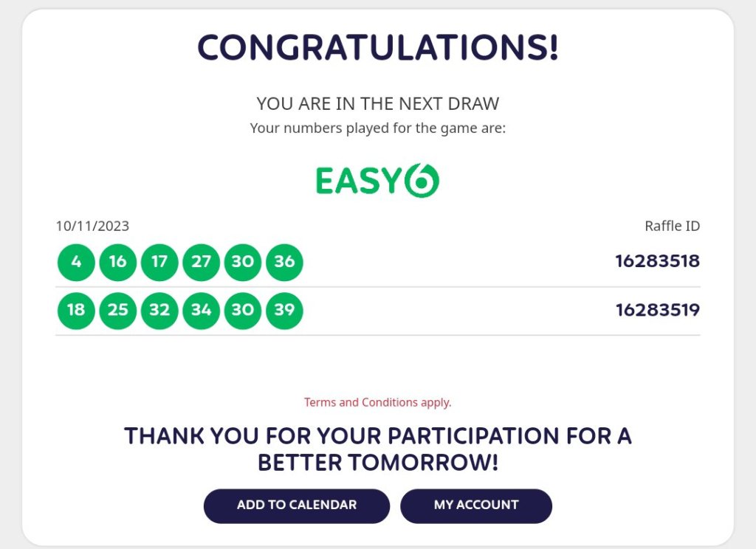Viewport: 756px width, 549px height.
Task: Click green ball number 18
Action: [x=76, y=311]
